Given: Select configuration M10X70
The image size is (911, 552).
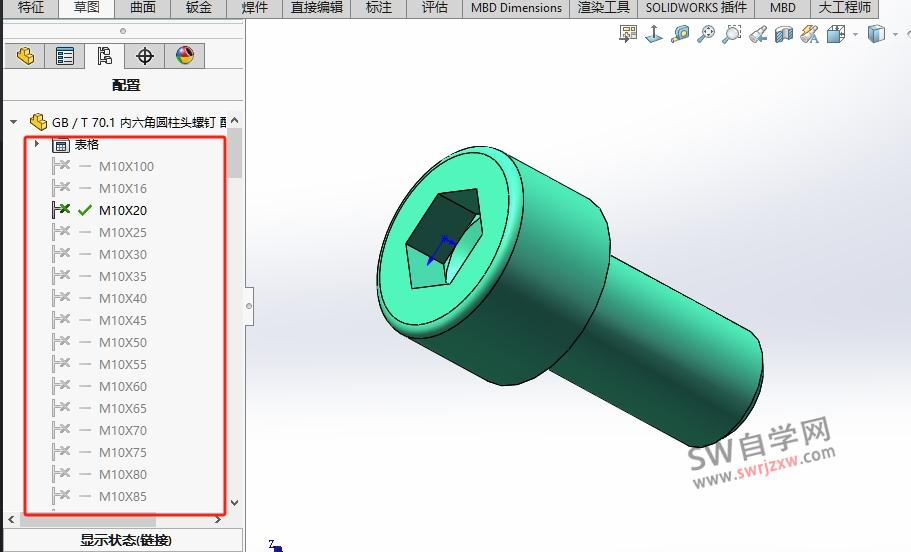Looking at the screenshot, I should (x=123, y=431).
